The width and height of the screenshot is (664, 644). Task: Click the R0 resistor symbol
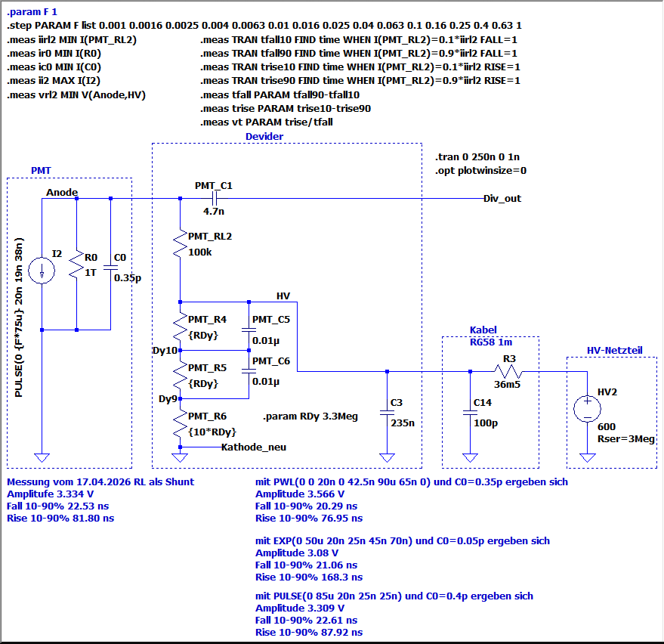click(x=76, y=264)
